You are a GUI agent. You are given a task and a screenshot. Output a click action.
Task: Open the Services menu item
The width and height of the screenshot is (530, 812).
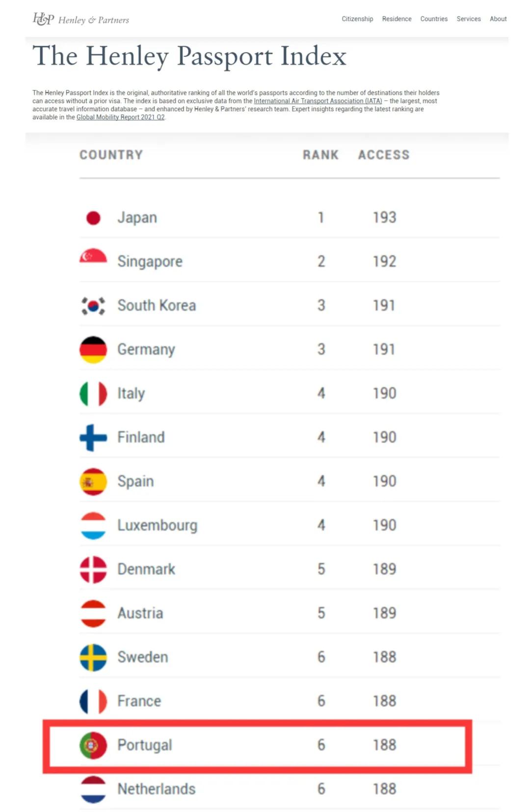coord(469,19)
